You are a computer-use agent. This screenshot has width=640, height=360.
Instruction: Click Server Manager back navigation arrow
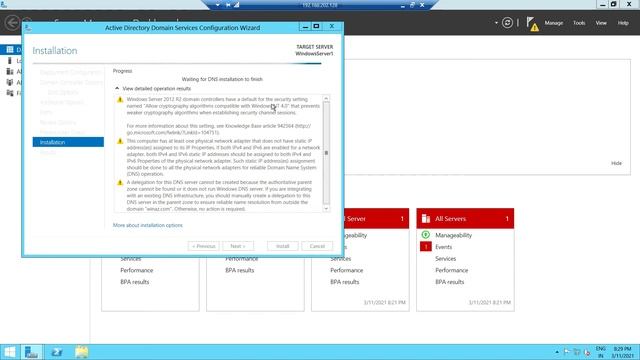tap(12, 22)
